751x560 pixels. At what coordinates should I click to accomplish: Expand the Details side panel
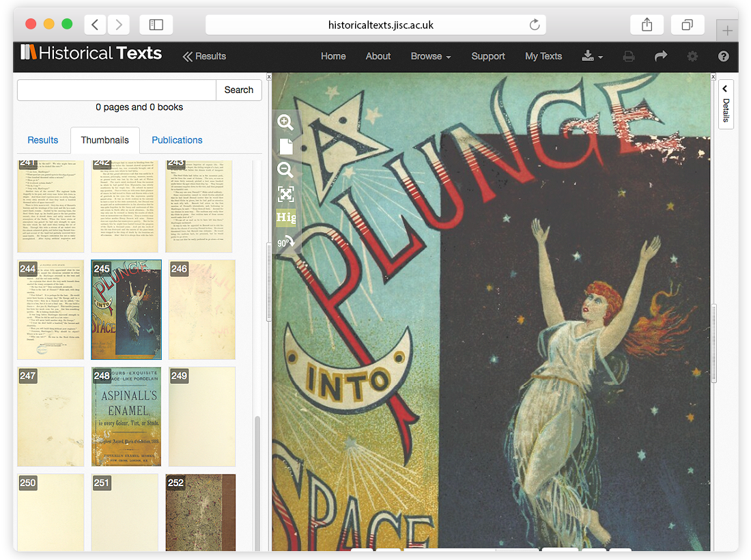[726, 104]
